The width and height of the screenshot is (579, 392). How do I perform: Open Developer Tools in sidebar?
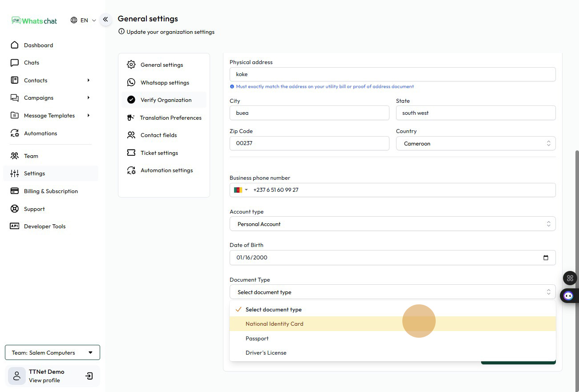[45, 226]
